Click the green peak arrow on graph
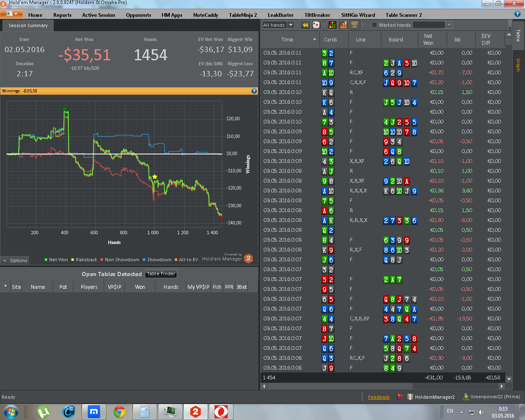Viewport: 525px width, 420px height. [64, 109]
